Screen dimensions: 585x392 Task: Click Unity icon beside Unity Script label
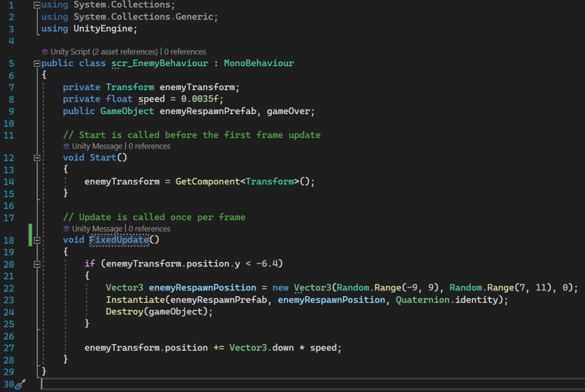point(45,52)
